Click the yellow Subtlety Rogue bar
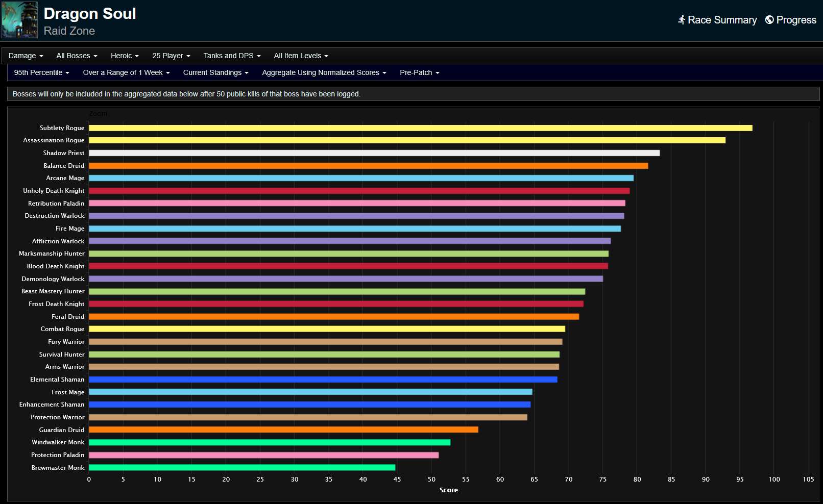 420,128
